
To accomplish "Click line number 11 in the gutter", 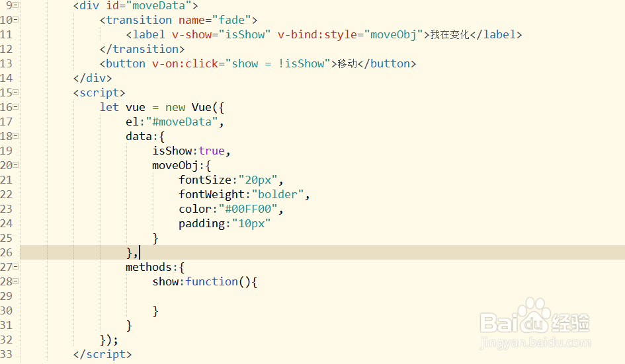I will click(x=7, y=34).
